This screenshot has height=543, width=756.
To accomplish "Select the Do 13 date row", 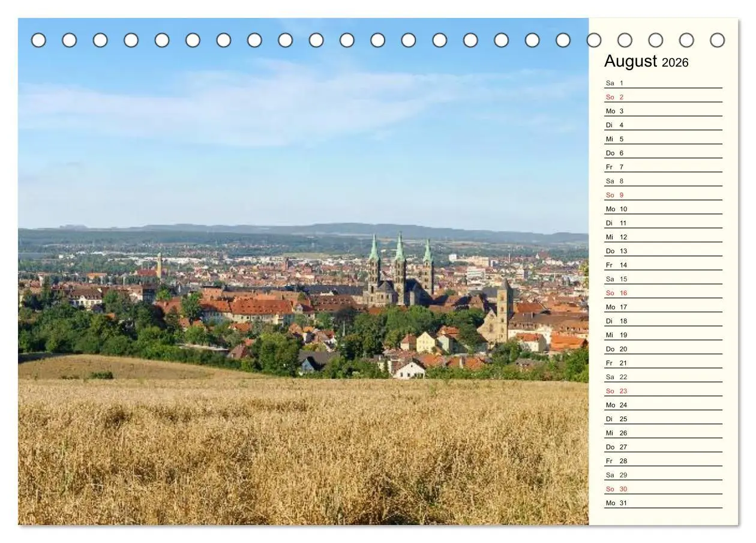I will click(x=663, y=251).
